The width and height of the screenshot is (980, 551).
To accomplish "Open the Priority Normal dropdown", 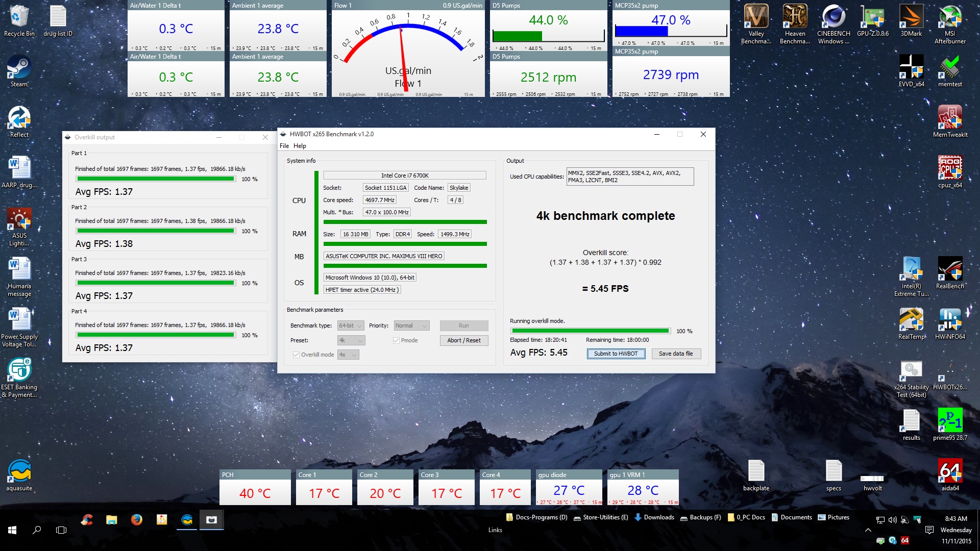I will tap(411, 325).
